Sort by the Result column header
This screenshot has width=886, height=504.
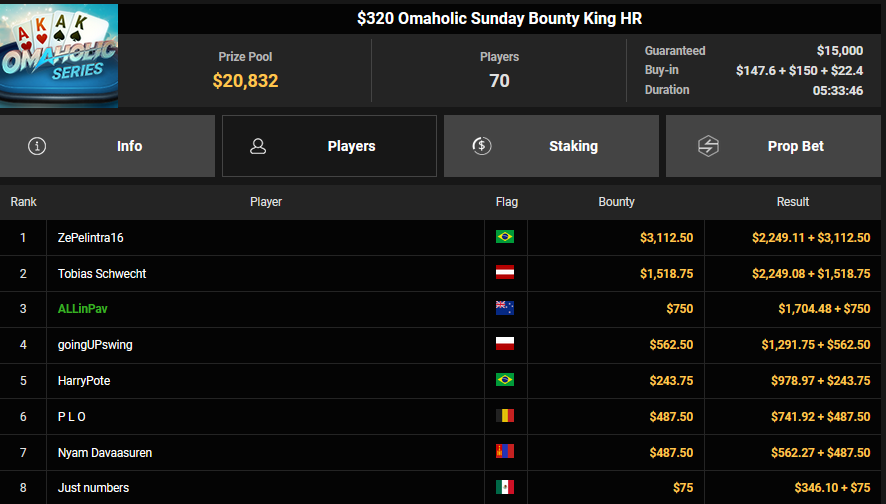[793, 202]
